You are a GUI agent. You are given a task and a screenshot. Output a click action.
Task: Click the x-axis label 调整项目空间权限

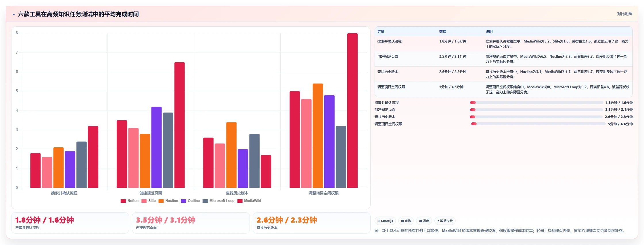coord(323,193)
